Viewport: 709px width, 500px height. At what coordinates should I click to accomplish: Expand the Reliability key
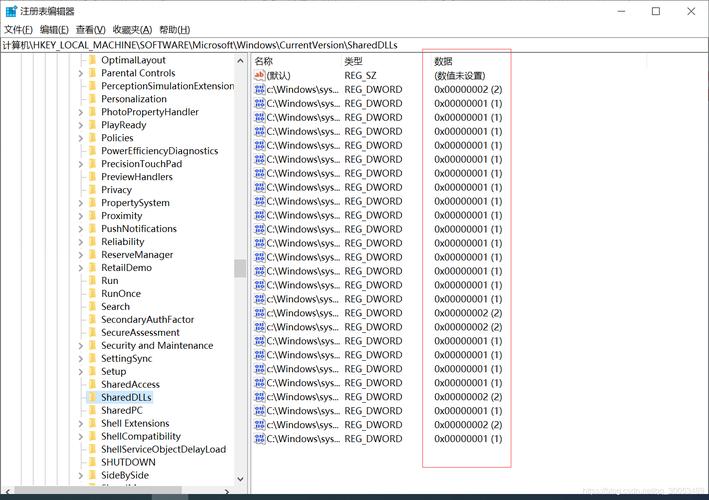[80, 242]
